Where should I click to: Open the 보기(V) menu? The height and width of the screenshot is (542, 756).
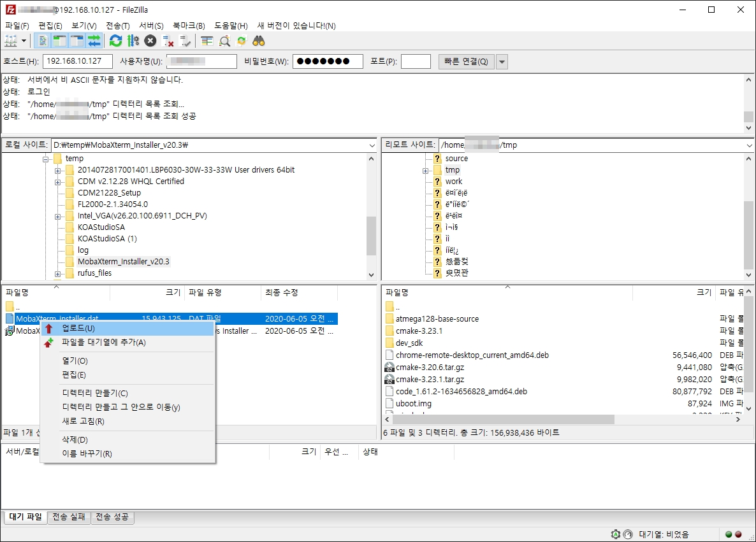pyautogui.click(x=84, y=25)
